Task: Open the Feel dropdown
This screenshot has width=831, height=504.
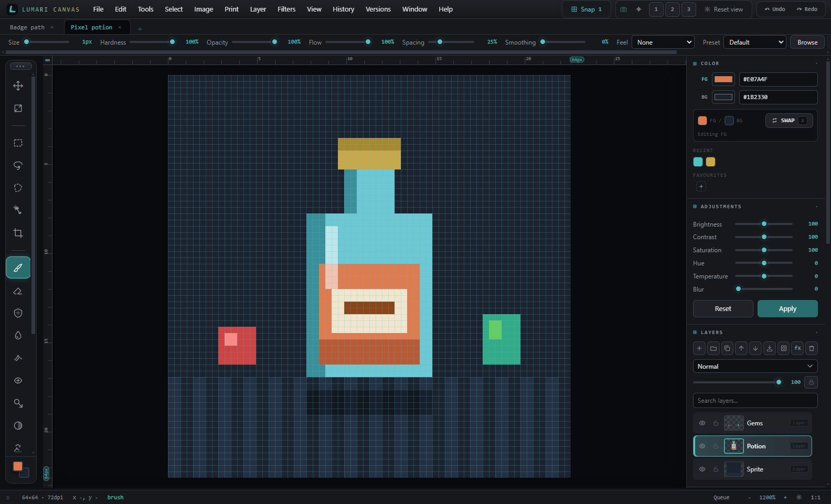Action: click(663, 42)
